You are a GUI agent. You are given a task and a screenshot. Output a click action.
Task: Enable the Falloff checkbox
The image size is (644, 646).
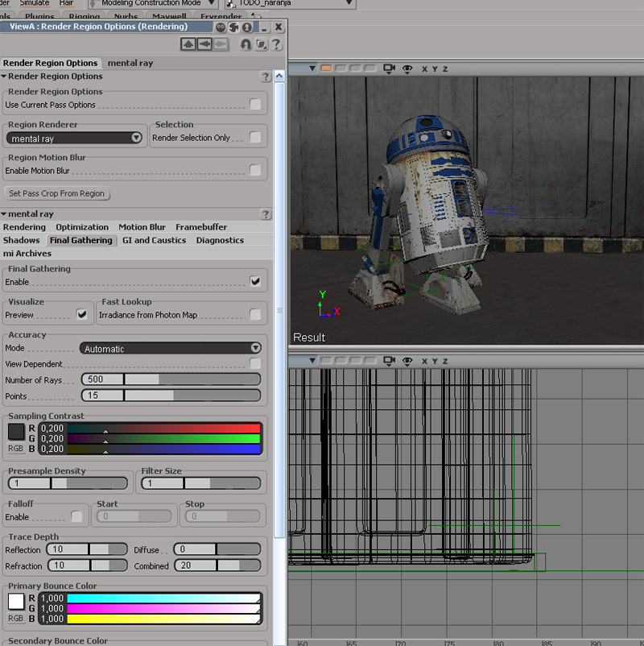[76, 516]
